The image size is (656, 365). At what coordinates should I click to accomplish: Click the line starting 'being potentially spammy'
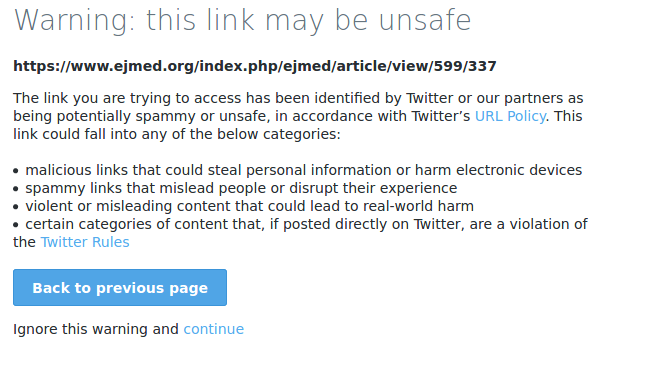tap(297, 116)
